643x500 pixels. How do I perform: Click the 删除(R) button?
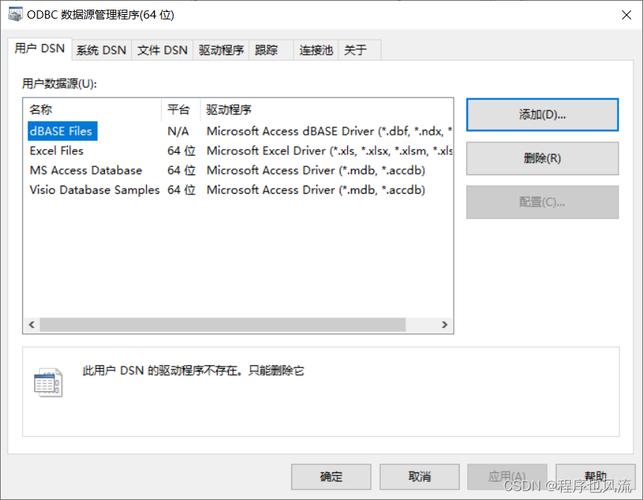pos(542,158)
